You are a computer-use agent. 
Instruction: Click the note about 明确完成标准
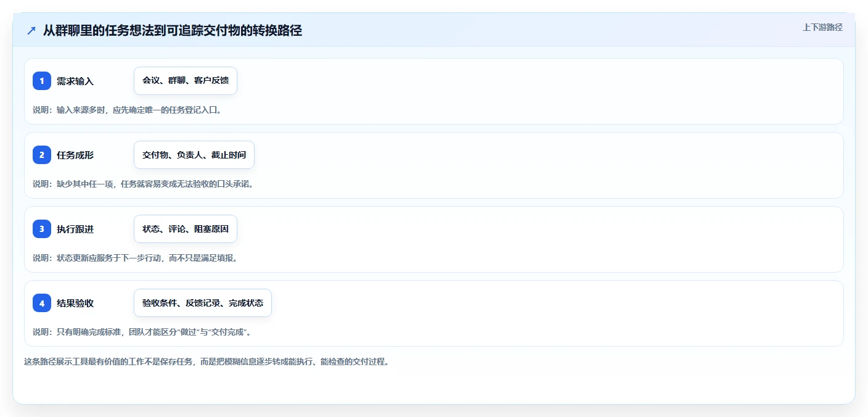click(x=142, y=332)
